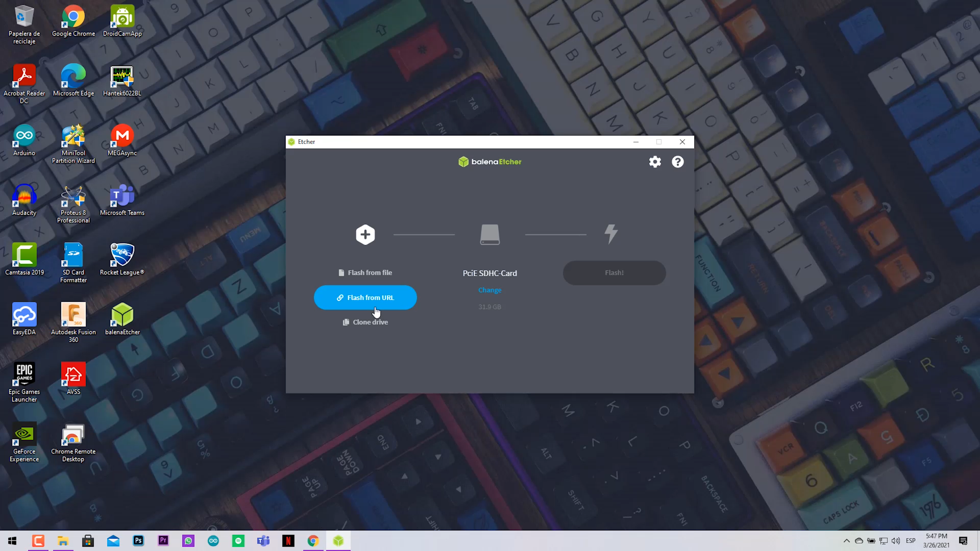
Task: Select EasyEDA desktop shortcut
Action: [24, 320]
